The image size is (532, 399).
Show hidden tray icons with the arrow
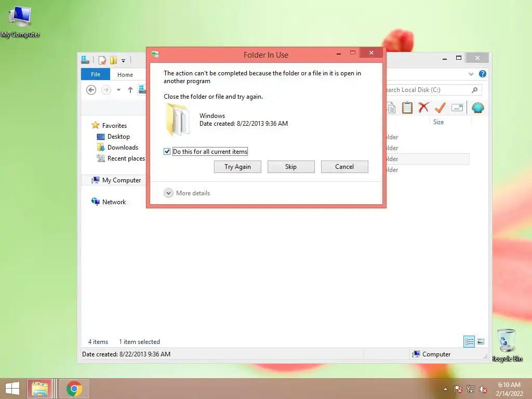point(445,389)
